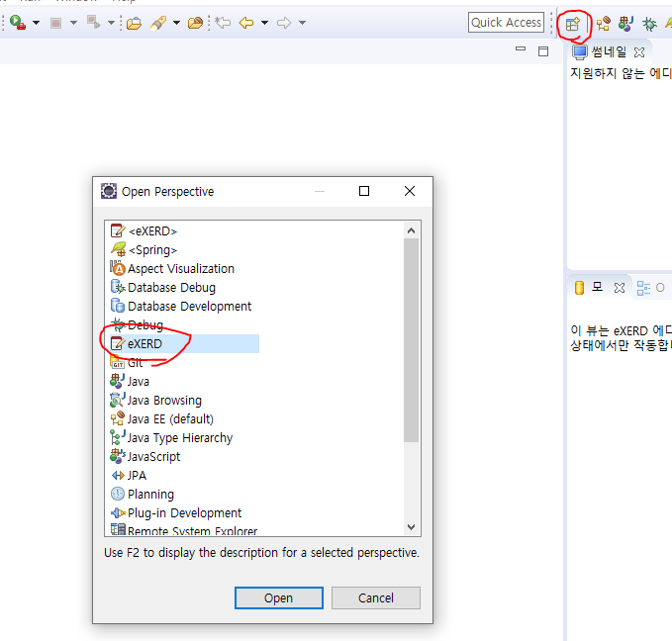This screenshot has height=641, width=672.
Task: Click the perspective list scrollbar thumb
Action: point(411,340)
